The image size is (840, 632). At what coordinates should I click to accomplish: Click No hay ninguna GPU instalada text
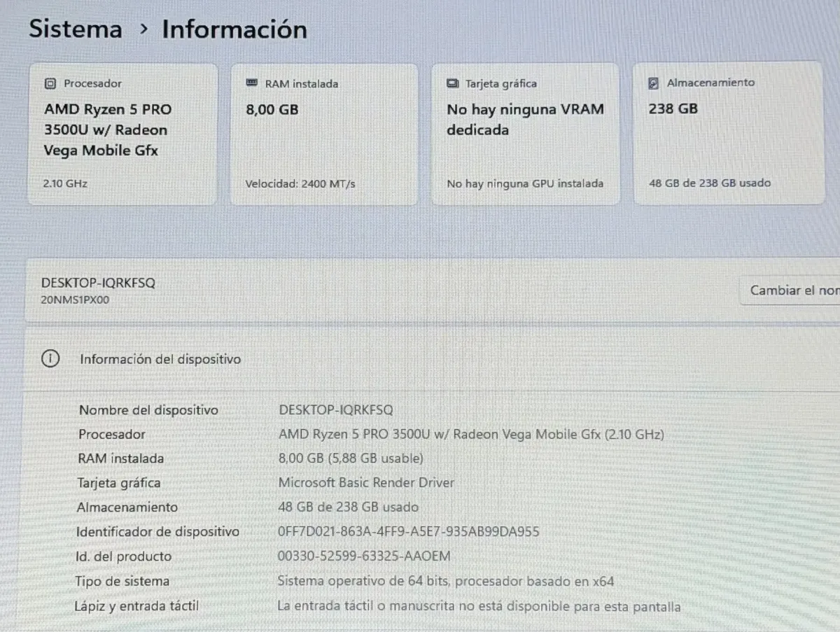coord(525,183)
